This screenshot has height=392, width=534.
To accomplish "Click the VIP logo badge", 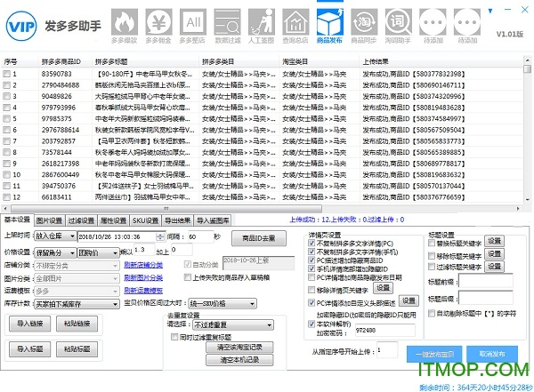I will [21, 26].
